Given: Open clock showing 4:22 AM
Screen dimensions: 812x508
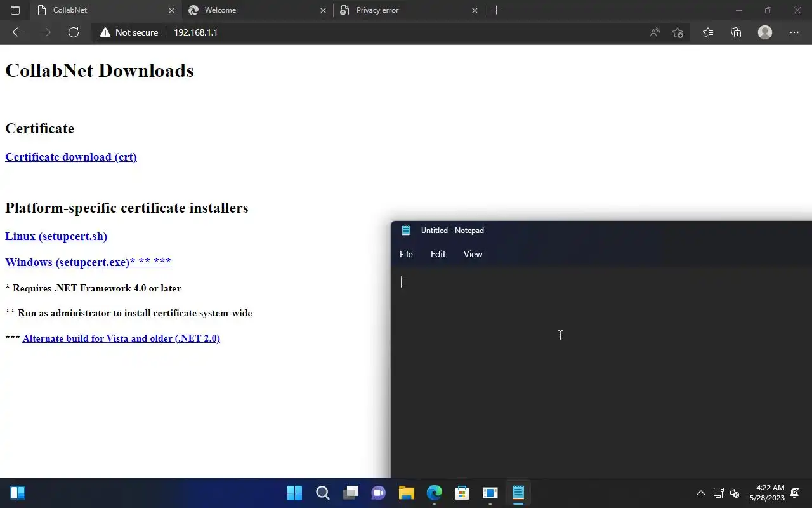Looking at the screenshot, I should [767, 493].
